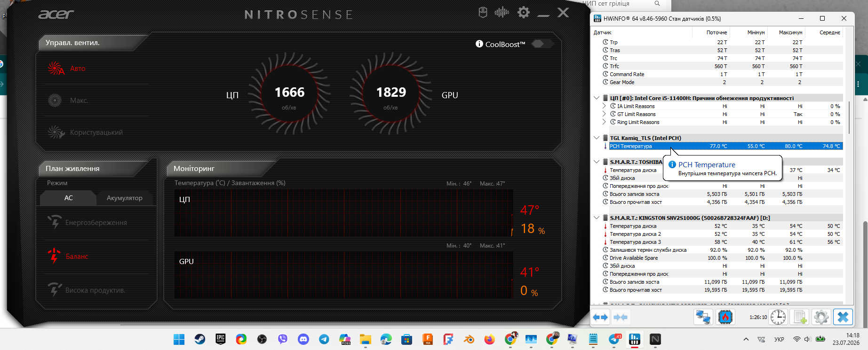Switch to the AC power tab
The image size is (868, 350).
(x=68, y=198)
